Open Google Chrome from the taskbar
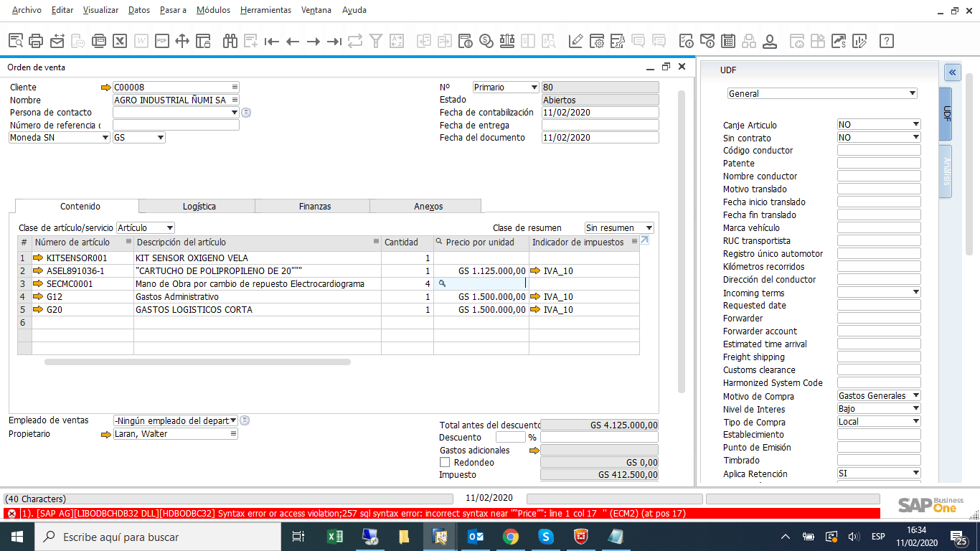Screen dimensions: 980x551 [510, 537]
